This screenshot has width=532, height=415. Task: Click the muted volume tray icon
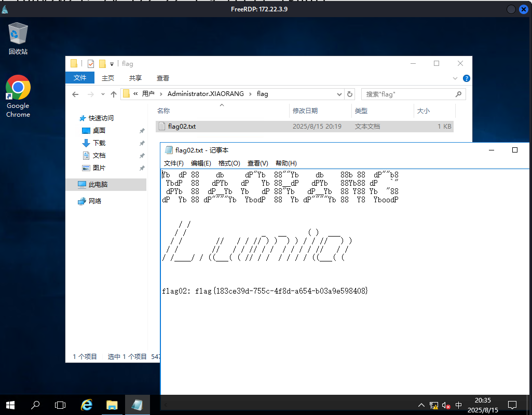pyautogui.click(x=446, y=405)
